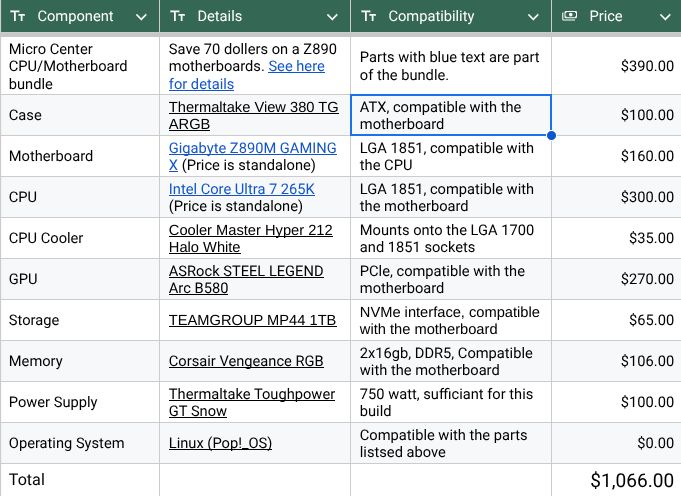Open the ASRock STEEL LEGEND Arc B580 link
This screenshot has height=496, width=681.
246,279
